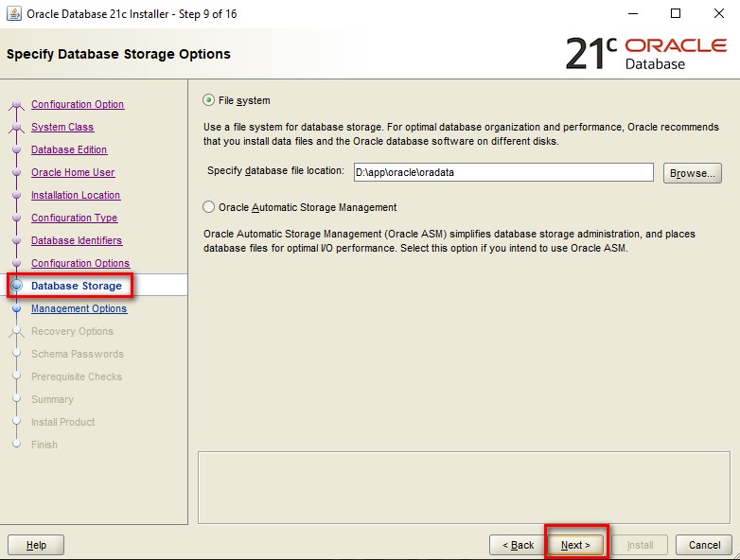Open the Database Edition step

pos(69,149)
